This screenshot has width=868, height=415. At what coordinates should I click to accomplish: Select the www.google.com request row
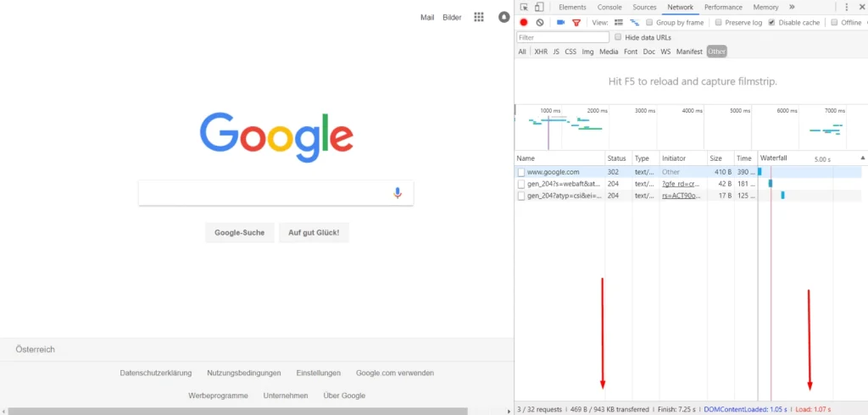coord(688,172)
